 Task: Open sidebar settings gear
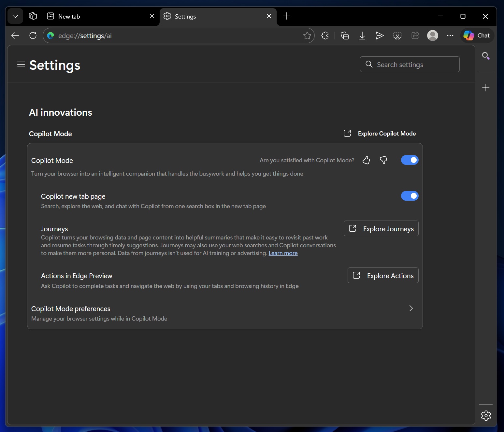(486, 416)
